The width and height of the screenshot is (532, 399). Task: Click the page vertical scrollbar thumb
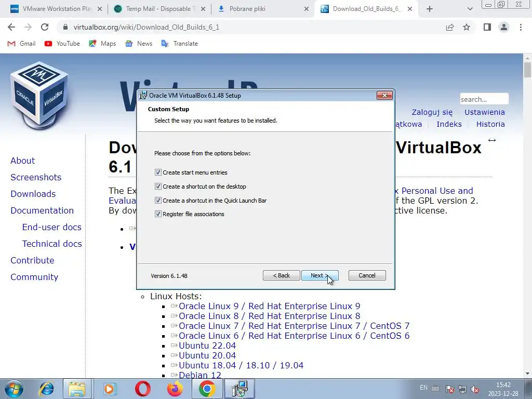pos(527,70)
